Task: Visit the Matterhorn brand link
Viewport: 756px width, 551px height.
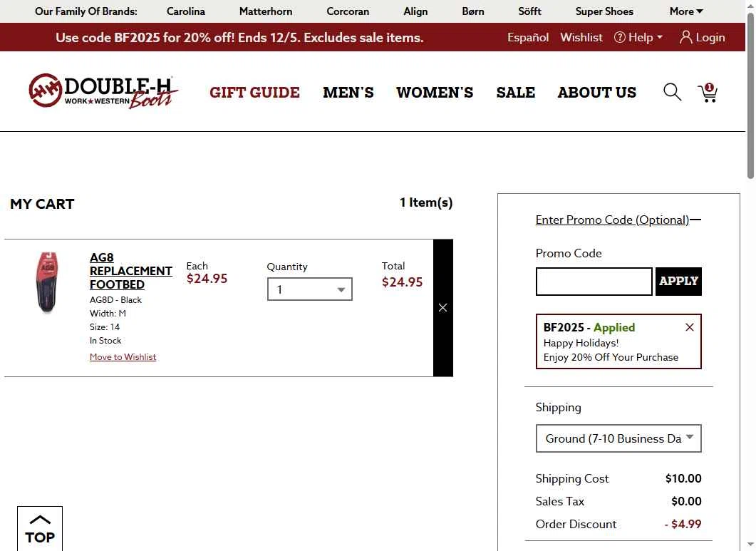Action: [266, 11]
